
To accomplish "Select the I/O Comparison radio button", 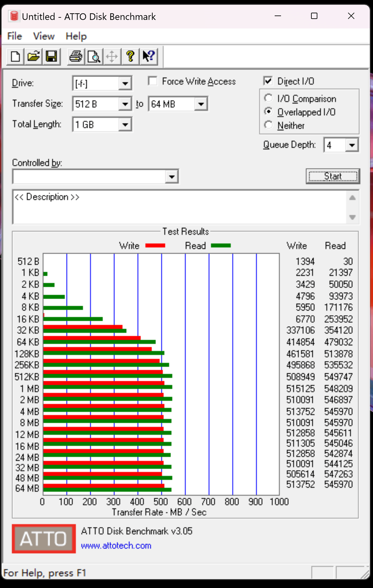I will [268, 98].
